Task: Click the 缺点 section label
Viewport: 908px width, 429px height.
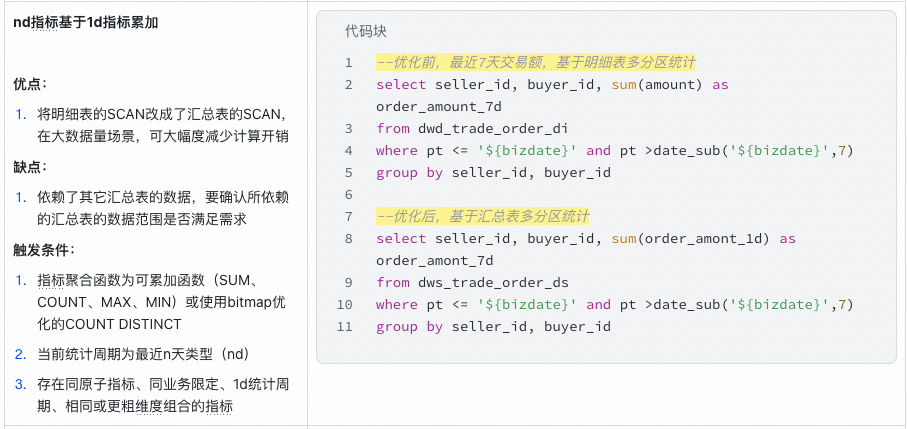Action: click(30, 167)
